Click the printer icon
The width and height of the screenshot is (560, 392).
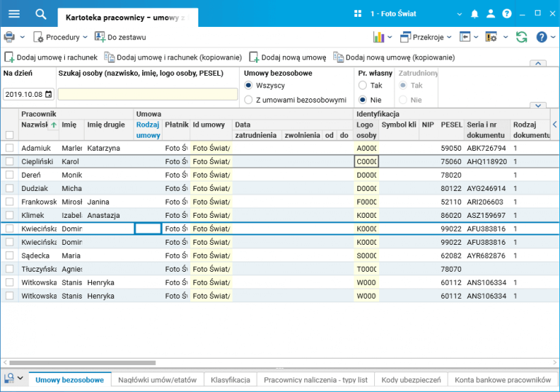click(x=9, y=36)
